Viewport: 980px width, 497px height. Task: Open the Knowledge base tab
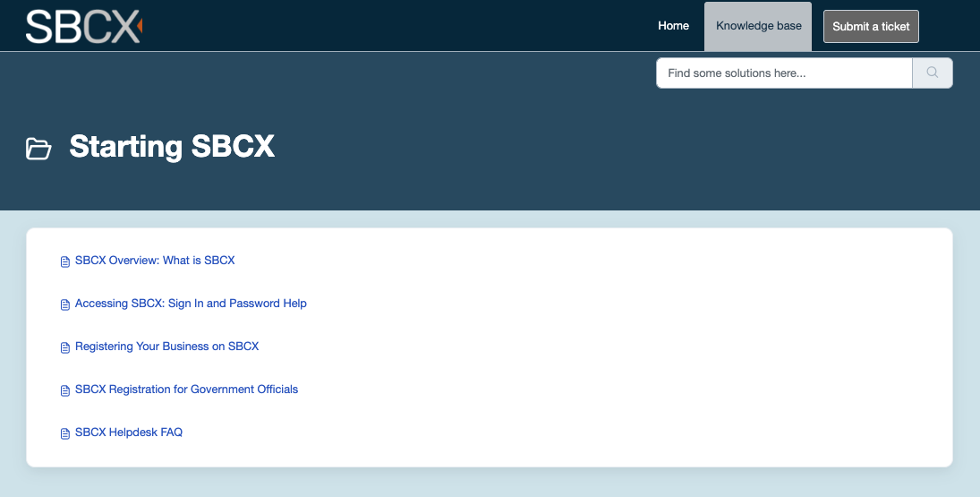(x=758, y=26)
